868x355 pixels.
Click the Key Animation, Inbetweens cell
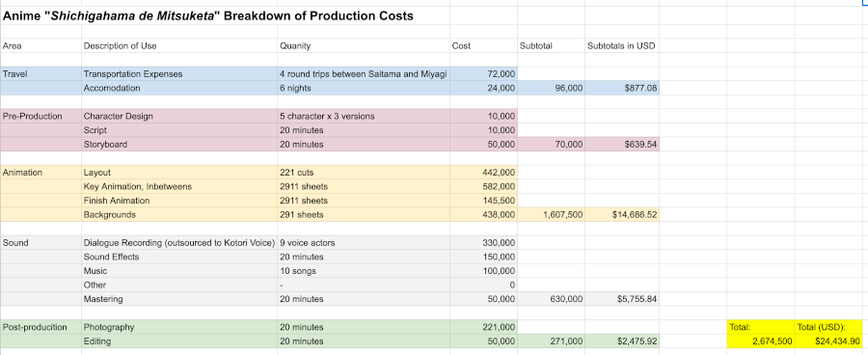click(179, 186)
